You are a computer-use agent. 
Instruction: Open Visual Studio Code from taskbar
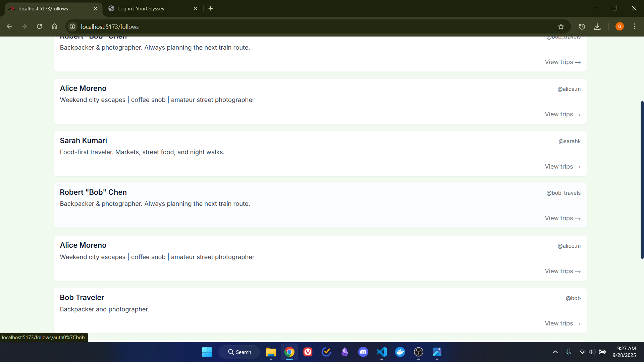382,352
